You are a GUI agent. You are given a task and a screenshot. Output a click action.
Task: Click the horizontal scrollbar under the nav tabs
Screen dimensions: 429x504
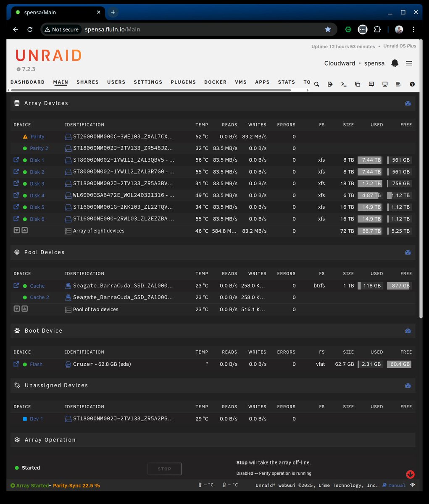coord(151,90)
